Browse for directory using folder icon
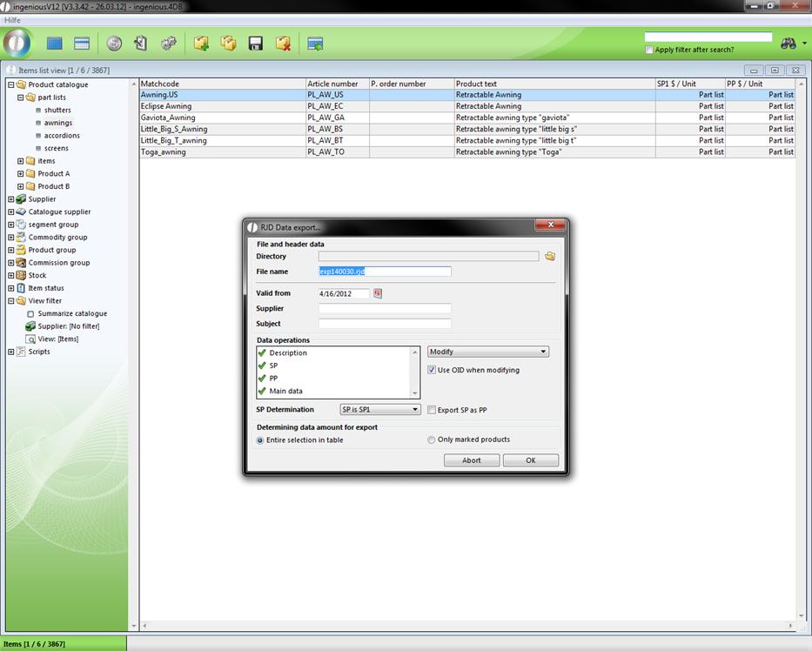Image resolution: width=812 pixels, height=651 pixels. 549,257
